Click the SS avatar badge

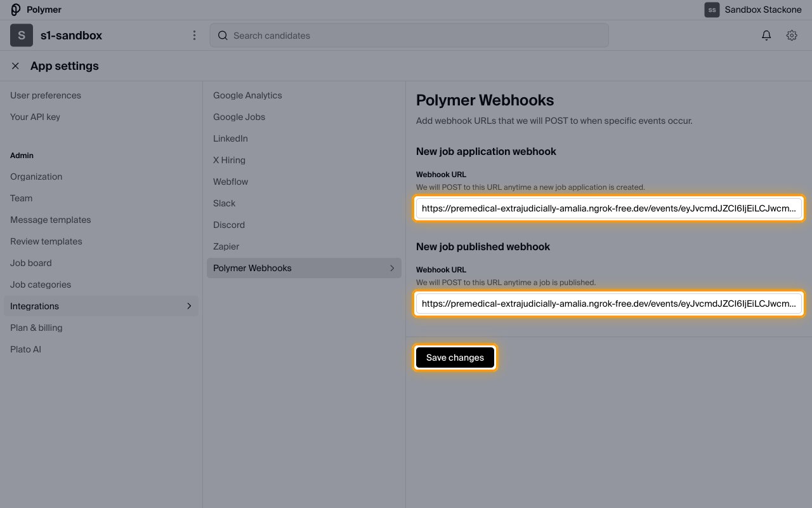712,10
